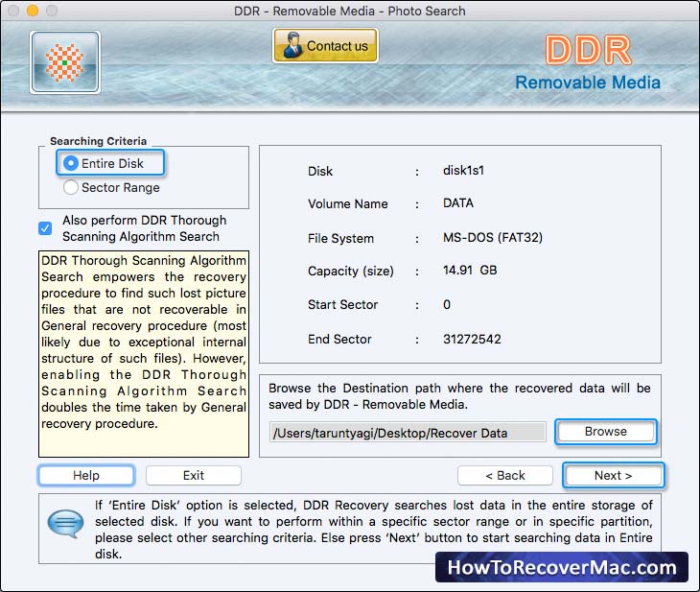Viewport: 700px width, 592px height.
Task: Open Help
Action: [86, 475]
